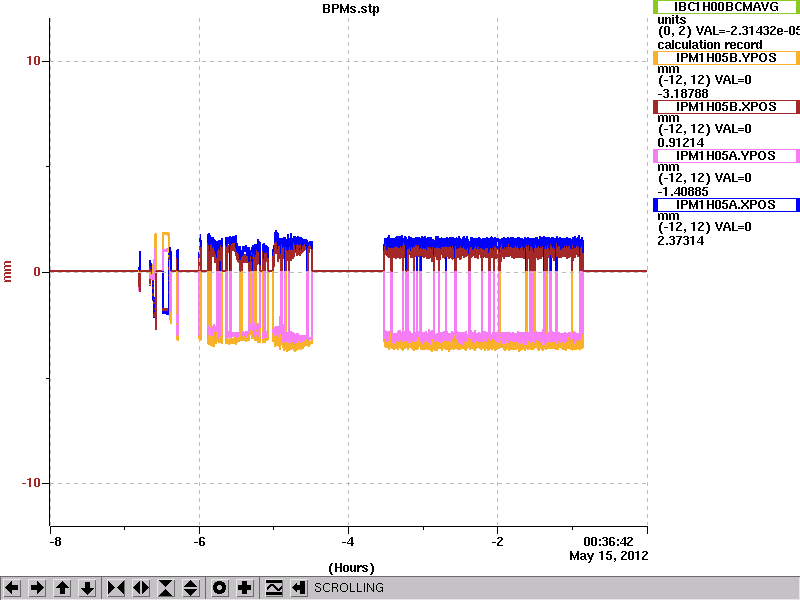Click the circle button in the toolbar
Viewport: 800px width, 600px height.
point(220,588)
